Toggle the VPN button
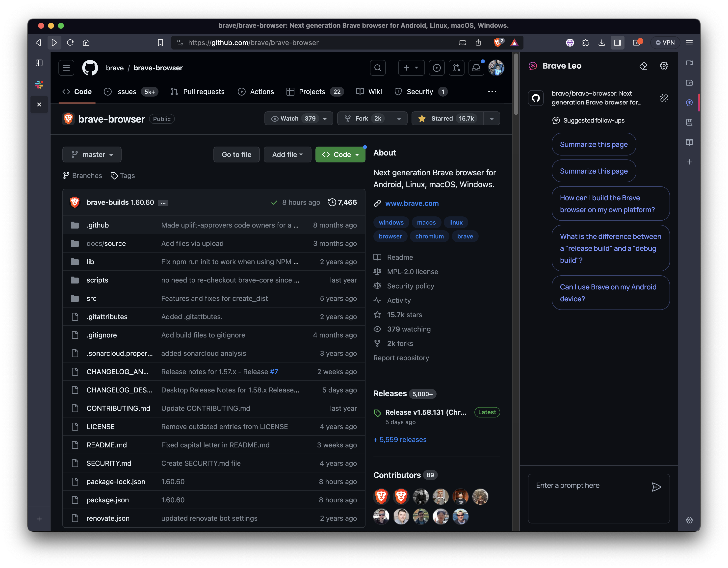Image resolution: width=728 pixels, height=568 pixels. click(x=665, y=43)
